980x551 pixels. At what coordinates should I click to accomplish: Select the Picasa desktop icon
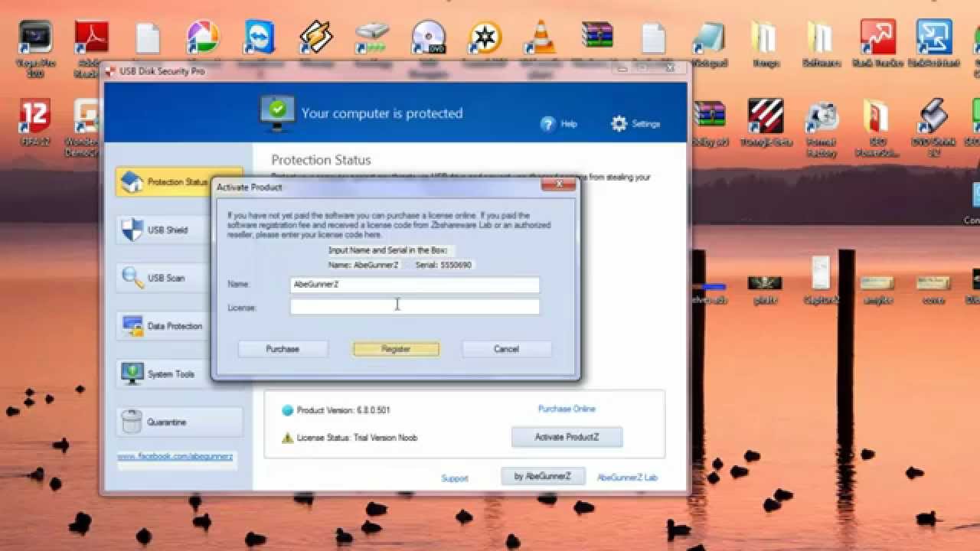[203, 38]
